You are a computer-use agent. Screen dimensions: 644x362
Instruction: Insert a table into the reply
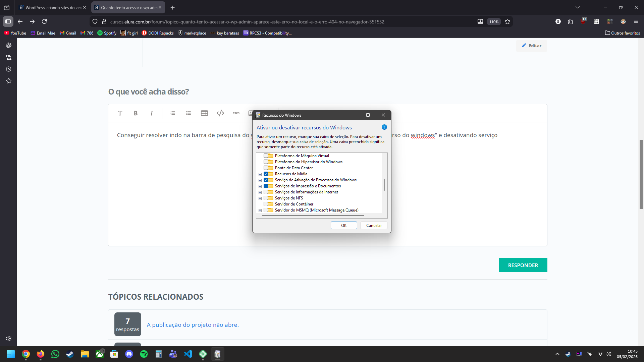[x=204, y=113]
